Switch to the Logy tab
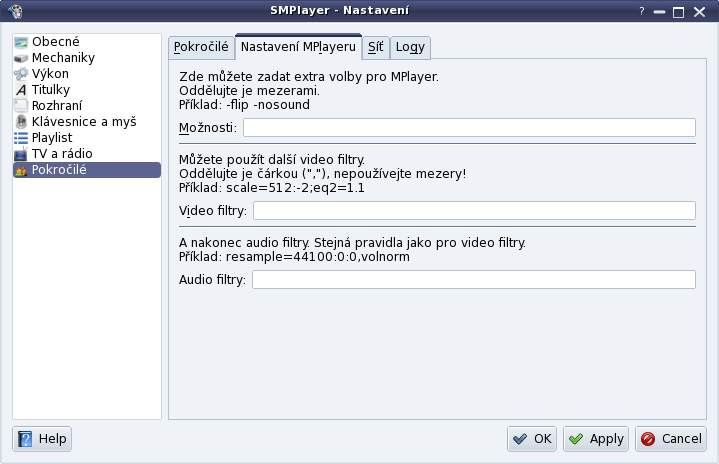 tap(410, 47)
